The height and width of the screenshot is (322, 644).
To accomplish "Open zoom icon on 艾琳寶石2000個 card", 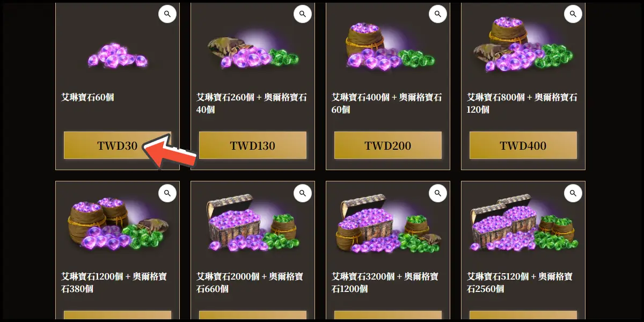I will coord(303,193).
